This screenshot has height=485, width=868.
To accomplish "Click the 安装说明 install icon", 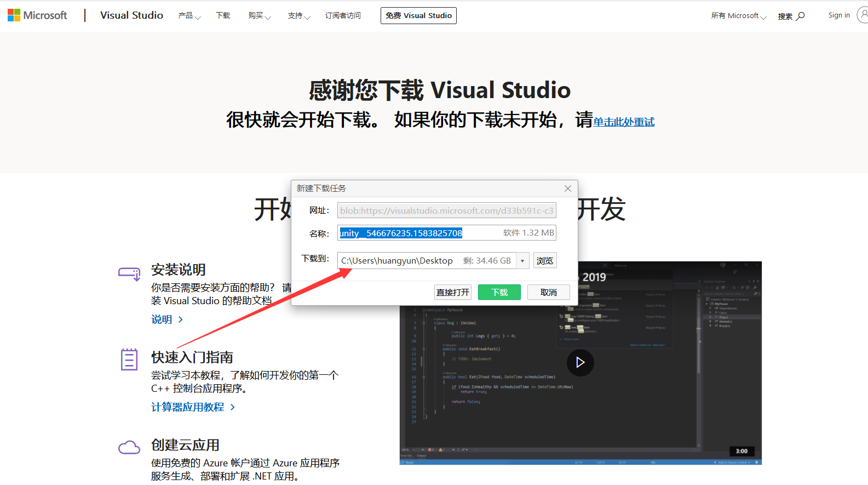I will pyautogui.click(x=130, y=273).
